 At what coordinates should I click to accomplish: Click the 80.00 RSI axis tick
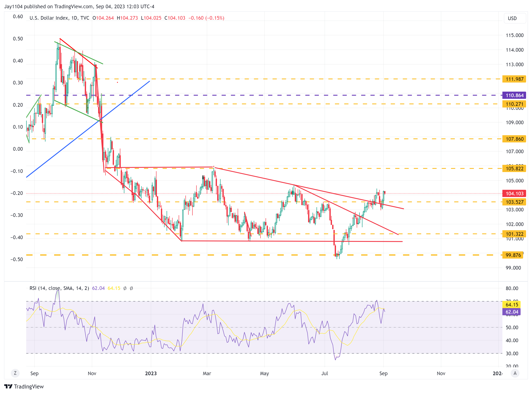click(x=512, y=288)
